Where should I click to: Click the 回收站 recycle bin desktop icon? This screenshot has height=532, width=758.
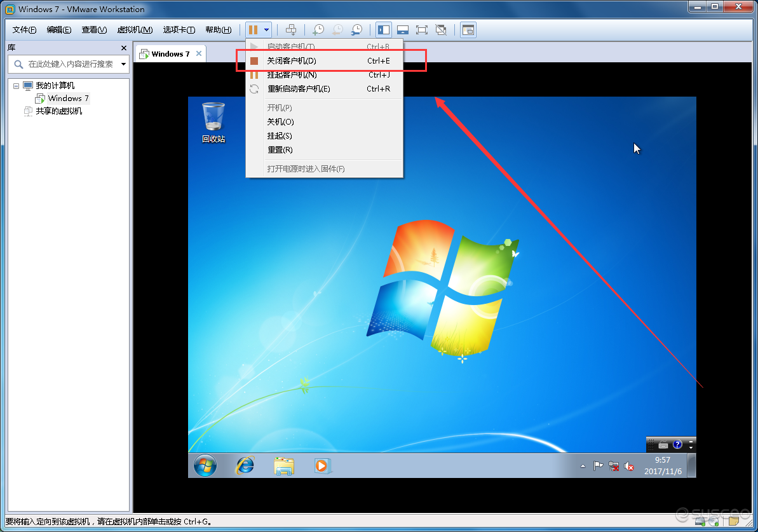pyautogui.click(x=213, y=123)
